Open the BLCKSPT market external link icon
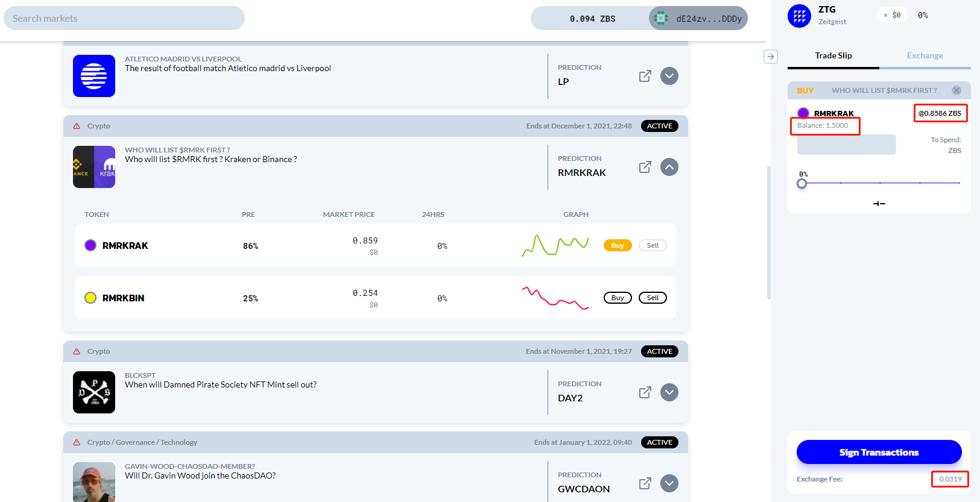Screen dimensions: 980x502 coord(645,392)
